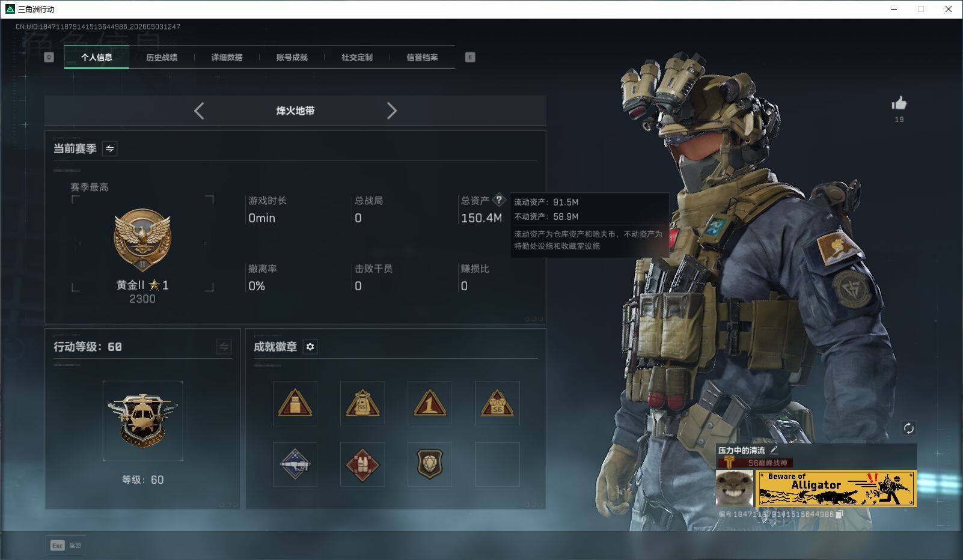Open 成就徽章 settings gear
Screen dimensions: 963x560
(x=310, y=347)
